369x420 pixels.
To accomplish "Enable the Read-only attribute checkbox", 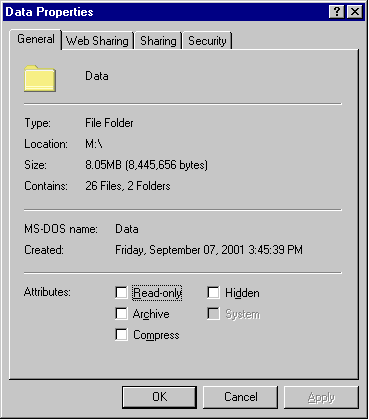I will [x=121, y=293].
